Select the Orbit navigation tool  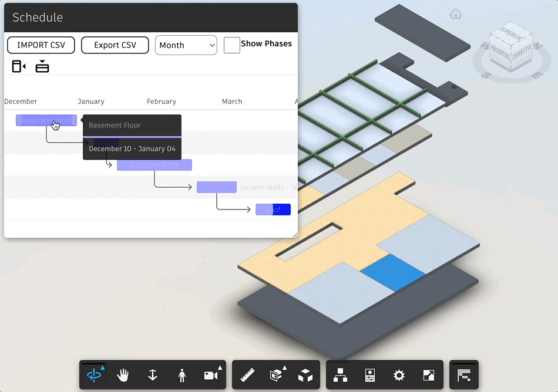[94, 375]
